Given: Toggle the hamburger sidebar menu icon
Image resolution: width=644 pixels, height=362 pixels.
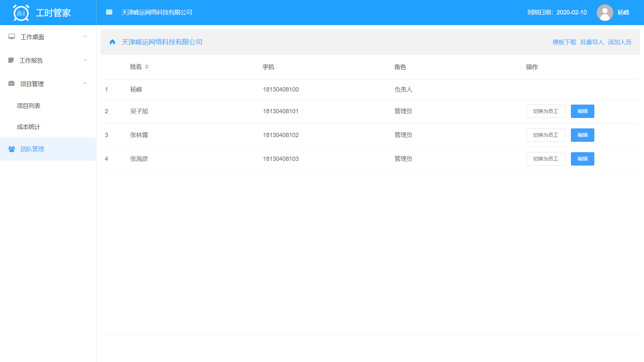Looking at the screenshot, I should coord(109,12).
